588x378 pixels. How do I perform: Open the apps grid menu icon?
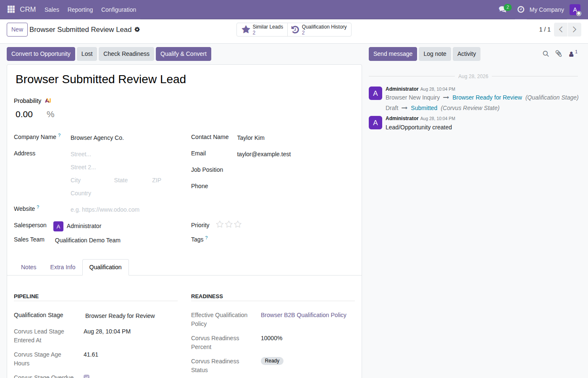pyautogui.click(x=11, y=9)
